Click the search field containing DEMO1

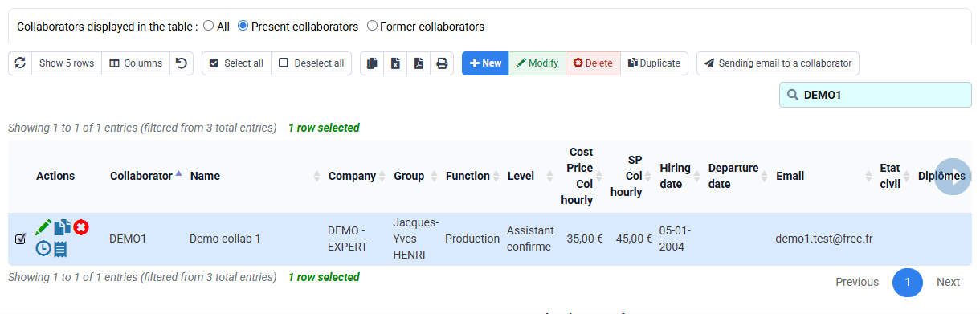876,95
